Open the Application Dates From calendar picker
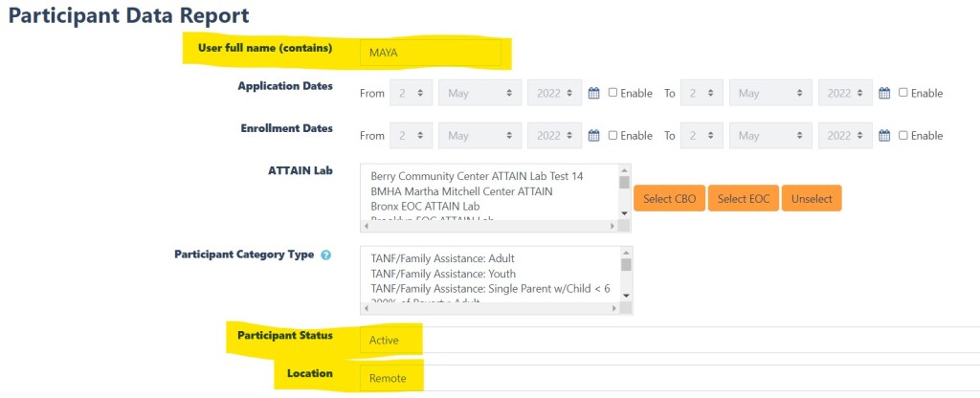This screenshot has width=980, height=398. [x=593, y=93]
